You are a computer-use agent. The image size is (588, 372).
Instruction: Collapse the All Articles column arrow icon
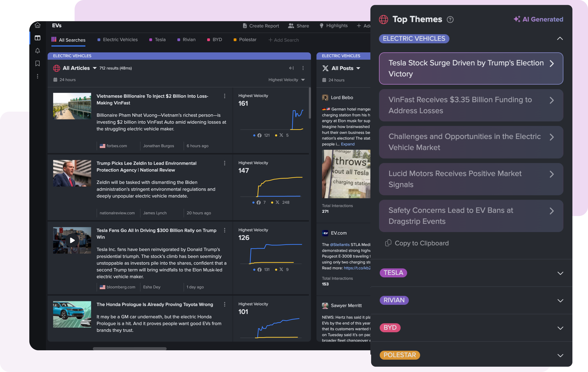(x=291, y=68)
